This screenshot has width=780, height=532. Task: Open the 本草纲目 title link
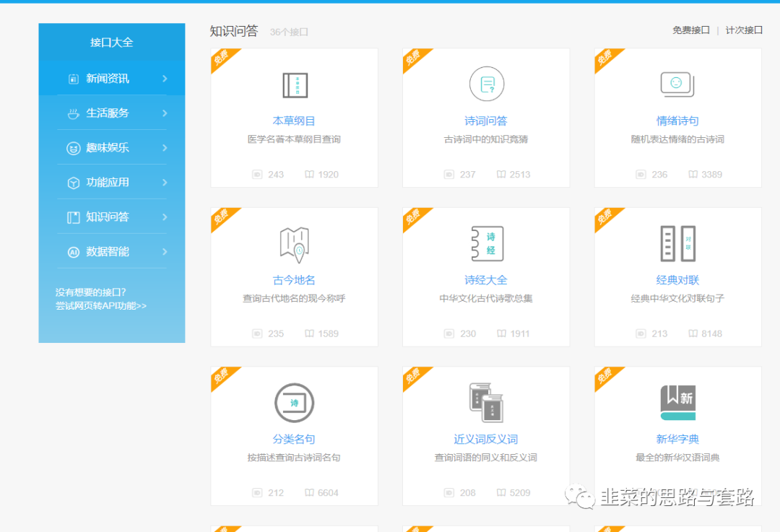tap(294, 121)
